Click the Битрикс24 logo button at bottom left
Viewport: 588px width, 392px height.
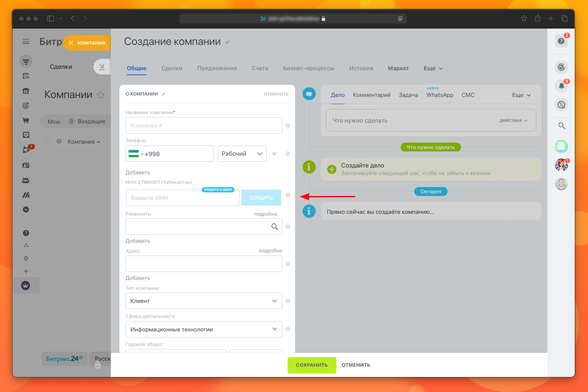coord(65,359)
